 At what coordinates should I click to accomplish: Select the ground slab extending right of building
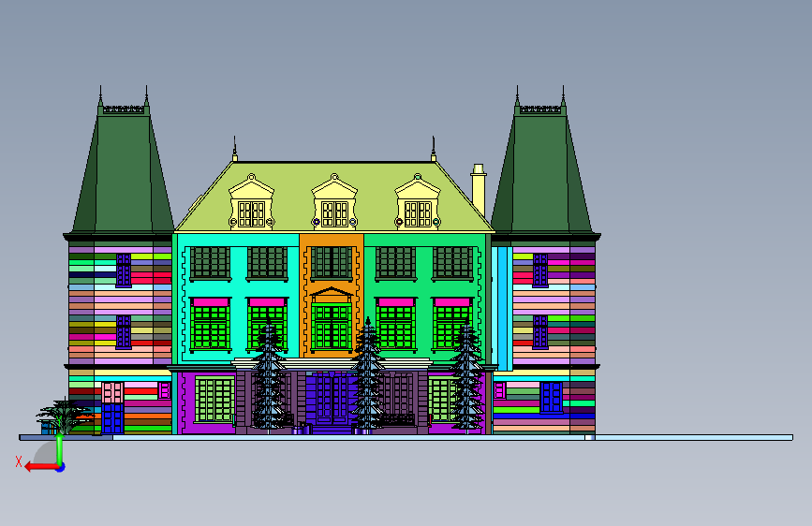point(694,437)
